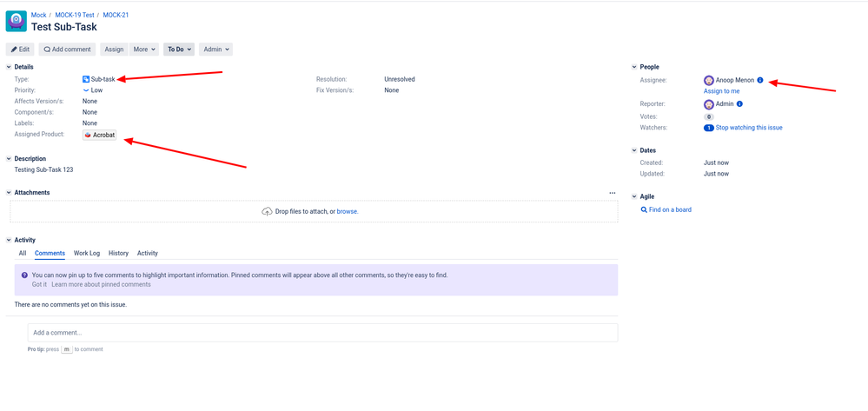868x411 pixels.
Task: Click the Add comment button
Action: 67,50
